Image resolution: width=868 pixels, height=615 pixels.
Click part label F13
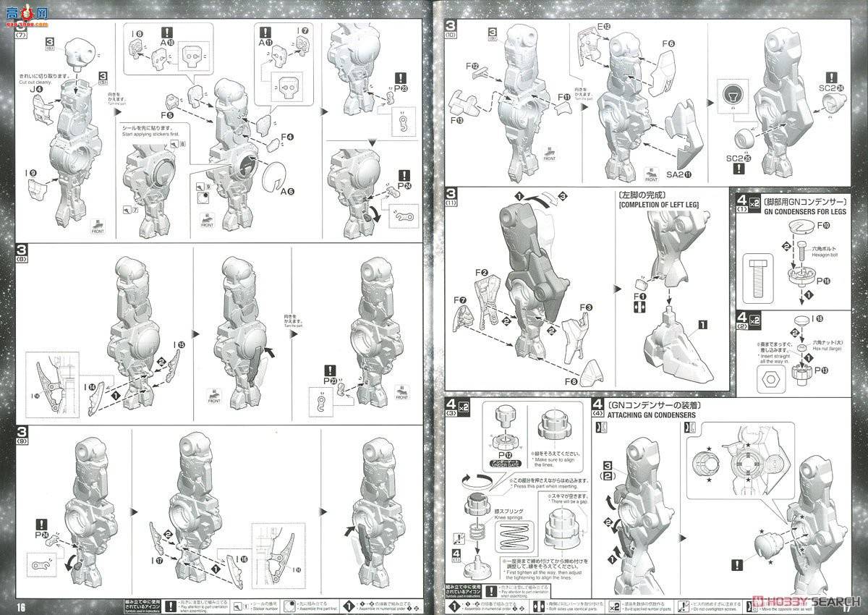(456, 121)
